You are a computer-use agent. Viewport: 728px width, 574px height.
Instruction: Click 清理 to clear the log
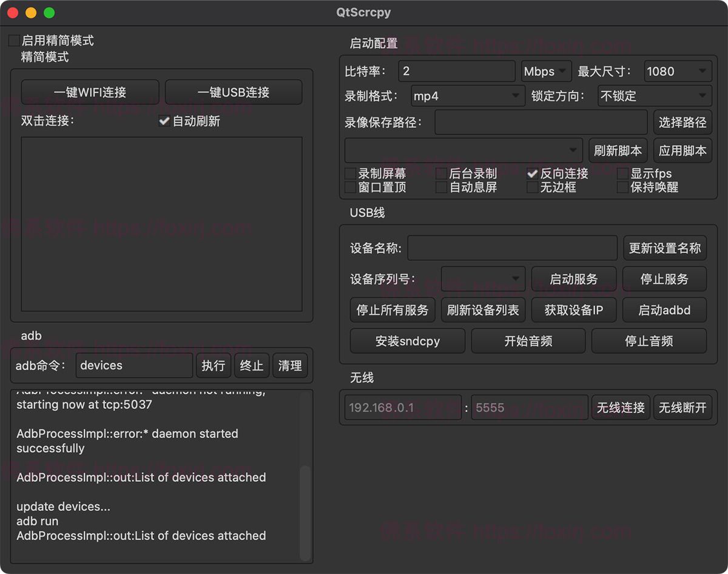pos(290,365)
